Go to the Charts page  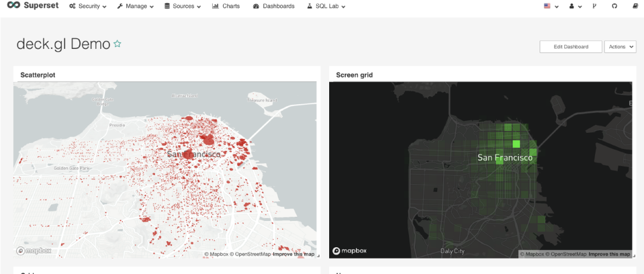click(226, 6)
